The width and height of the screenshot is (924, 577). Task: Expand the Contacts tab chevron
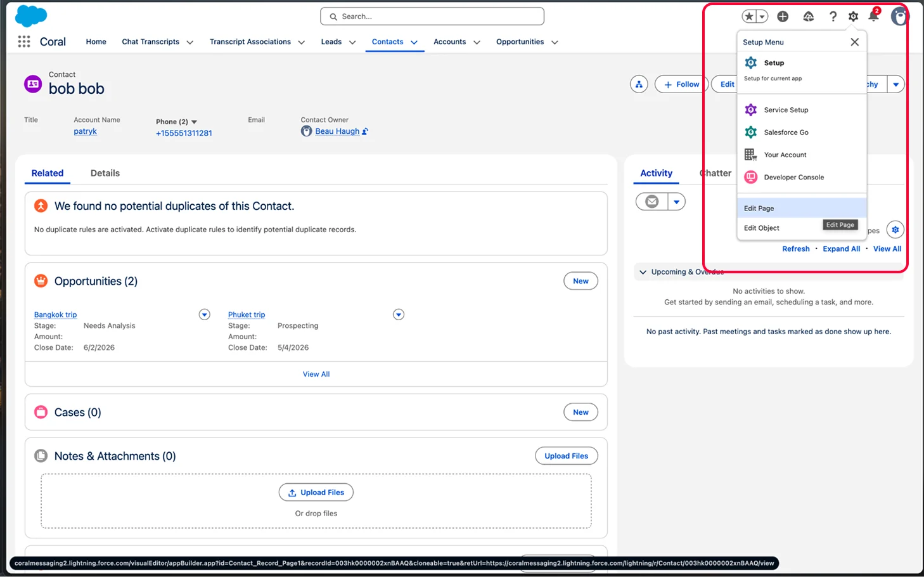pyautogui.click(x=414, y=42)
